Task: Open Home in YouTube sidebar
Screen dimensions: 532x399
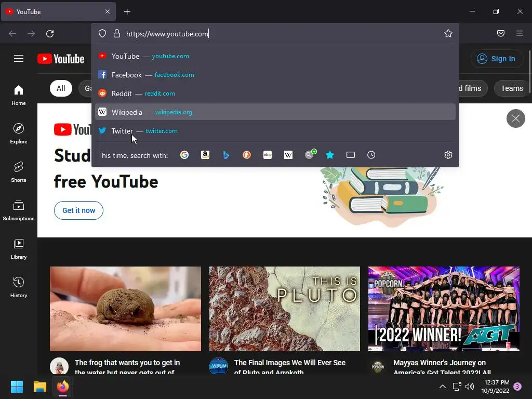Action: point(19,96)
